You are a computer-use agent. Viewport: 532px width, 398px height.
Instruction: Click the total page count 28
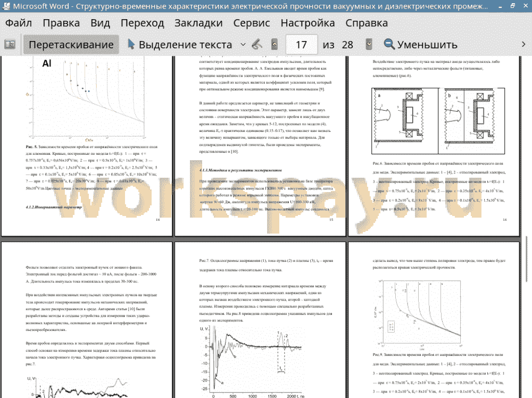point(347,45)
